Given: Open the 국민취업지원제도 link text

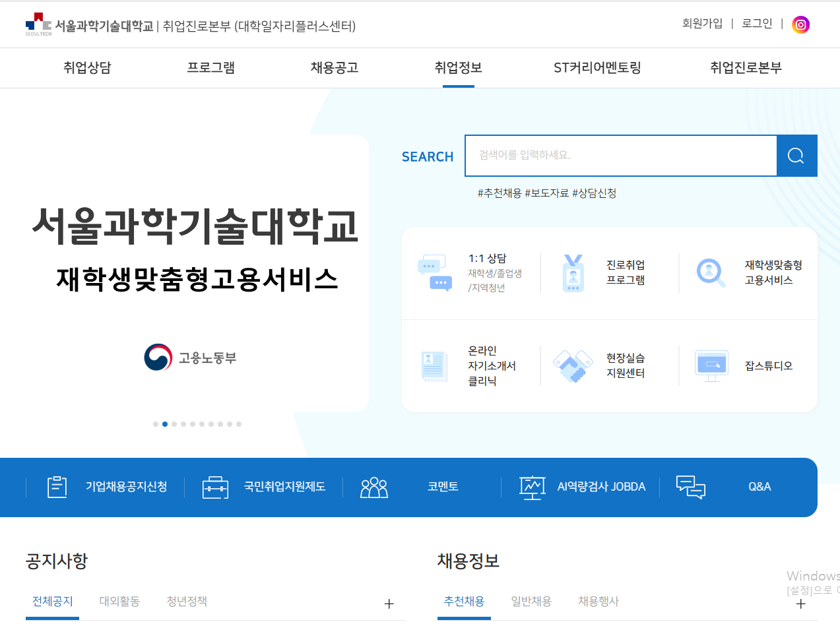Looking at the screenshot, I should (x=284, y=487).
